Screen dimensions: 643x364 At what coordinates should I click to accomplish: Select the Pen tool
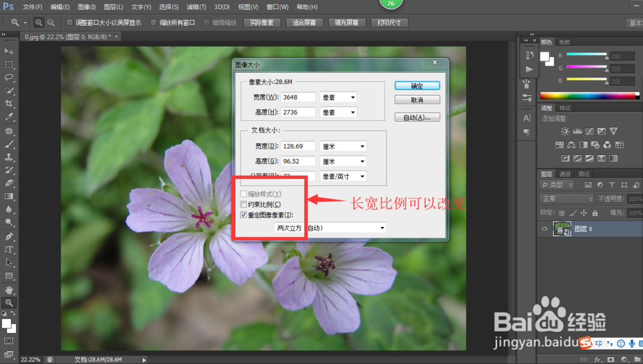[x=9, y=237]
